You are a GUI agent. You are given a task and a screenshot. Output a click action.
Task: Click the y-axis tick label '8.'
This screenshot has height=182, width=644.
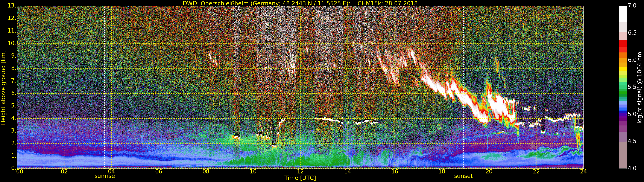pyautogui.click(x=13, y=68)
